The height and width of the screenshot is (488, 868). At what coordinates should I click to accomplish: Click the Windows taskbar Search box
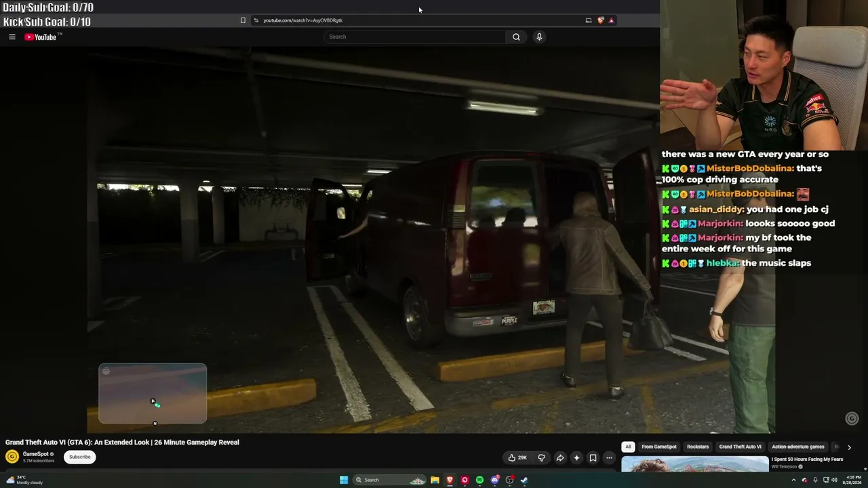389,480
